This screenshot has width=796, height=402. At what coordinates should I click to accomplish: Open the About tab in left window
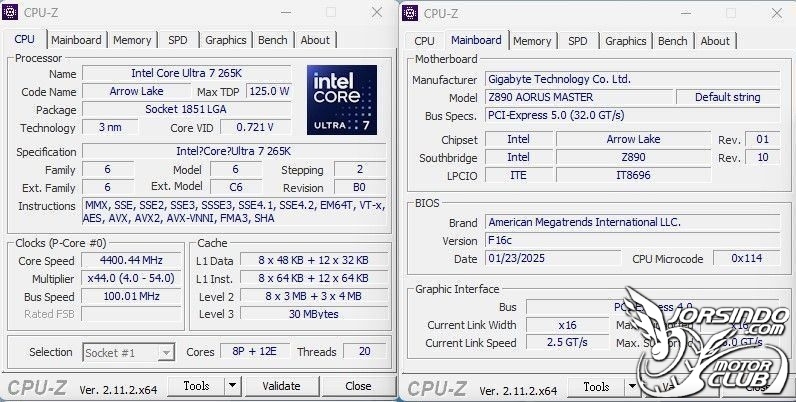pyautogui.click(x=315, y=40)
